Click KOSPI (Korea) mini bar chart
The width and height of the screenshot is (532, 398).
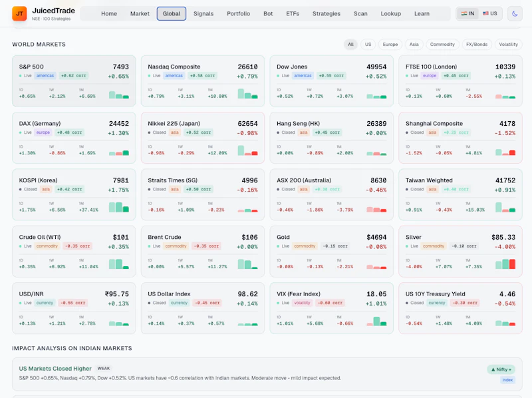[119, 207]
